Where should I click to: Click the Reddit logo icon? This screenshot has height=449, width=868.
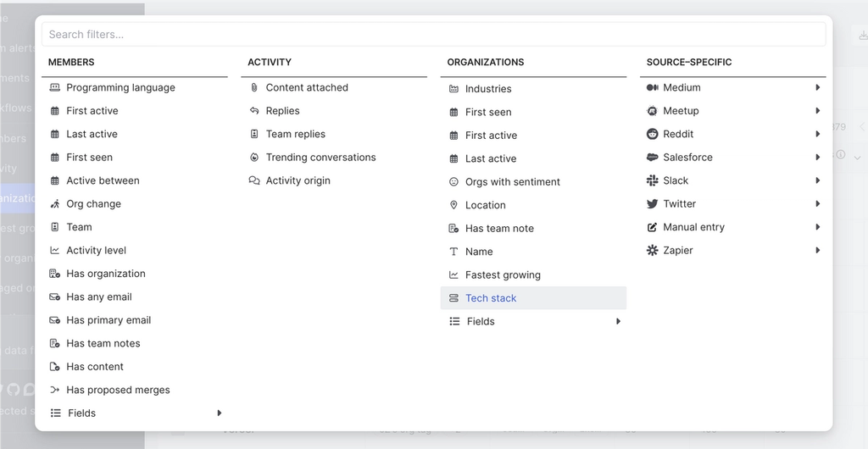coord(653,134)
